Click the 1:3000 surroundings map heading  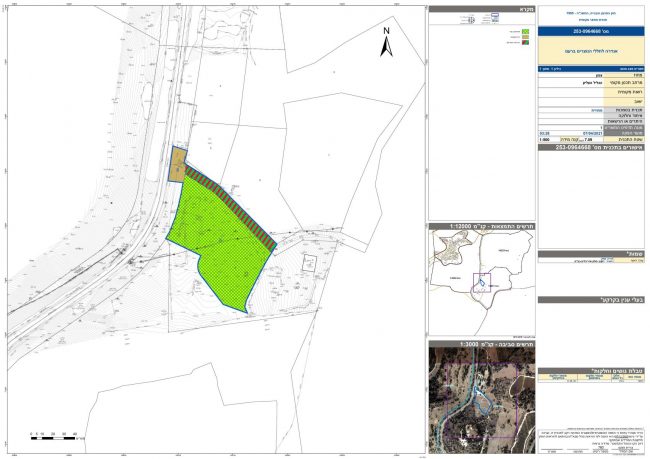coord(481,341)
